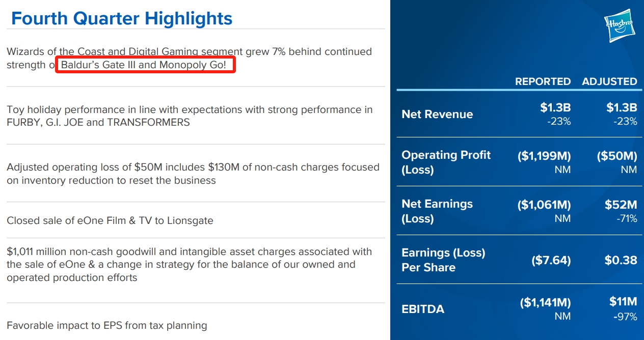Click the Favorable impact to EPS bullet

click(x=107, y=325)
